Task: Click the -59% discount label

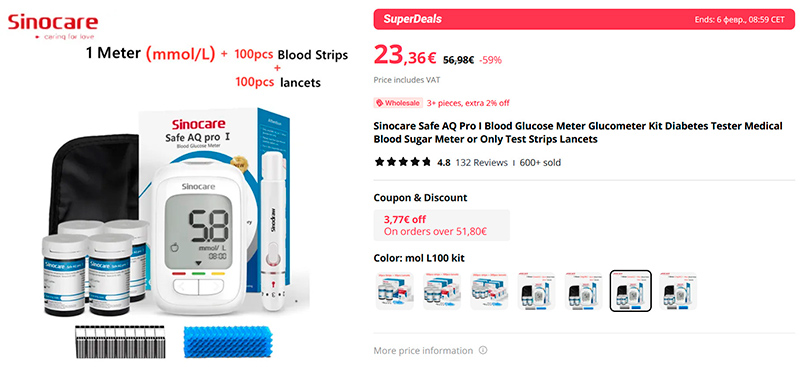Action: pyautogui.click(x=490, y=60)
